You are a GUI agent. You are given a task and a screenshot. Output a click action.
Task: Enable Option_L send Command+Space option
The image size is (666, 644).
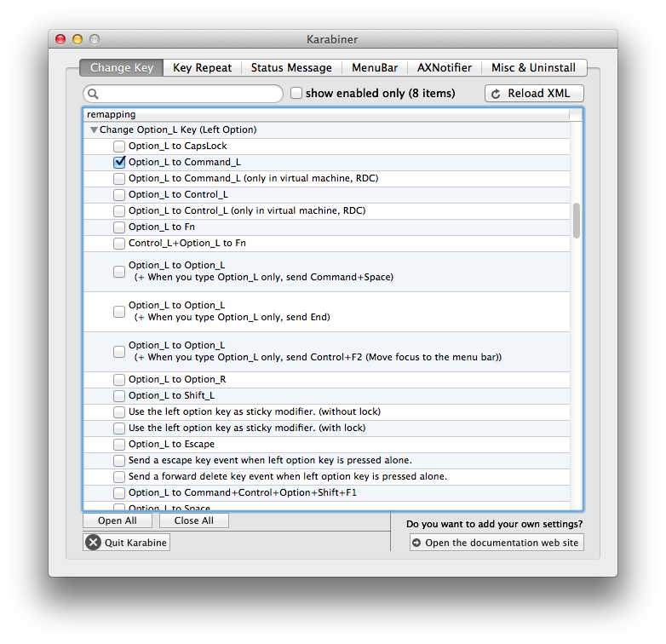[x=119, y=272]
